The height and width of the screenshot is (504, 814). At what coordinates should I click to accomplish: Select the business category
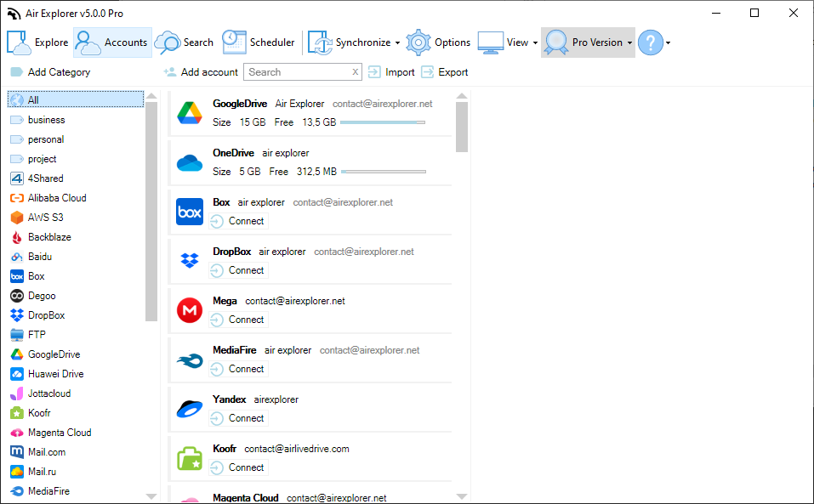(x=38, y=120)
